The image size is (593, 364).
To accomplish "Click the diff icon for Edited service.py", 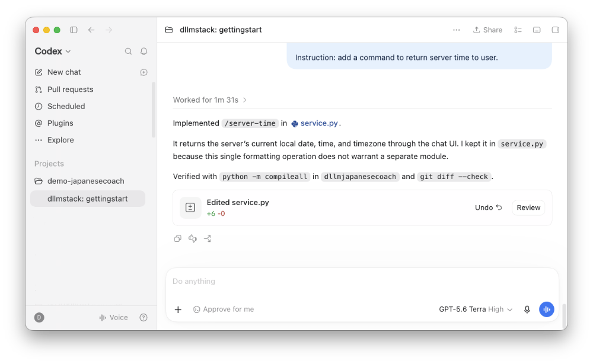I will (x=190, y=207).
